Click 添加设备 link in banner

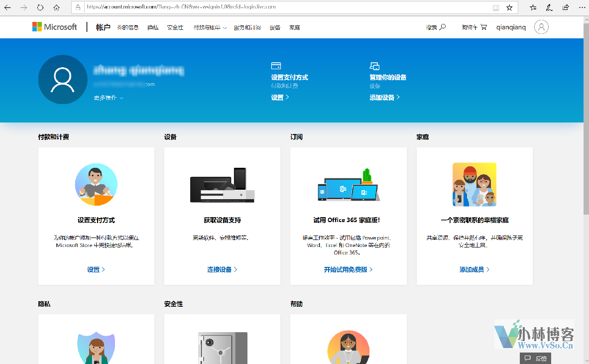[384, 97]
